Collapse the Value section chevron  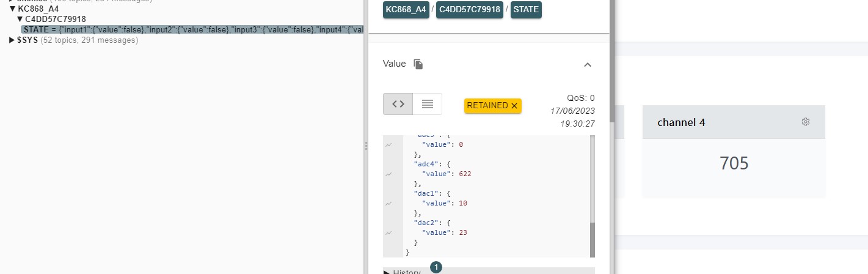click(x=587, y=64)
